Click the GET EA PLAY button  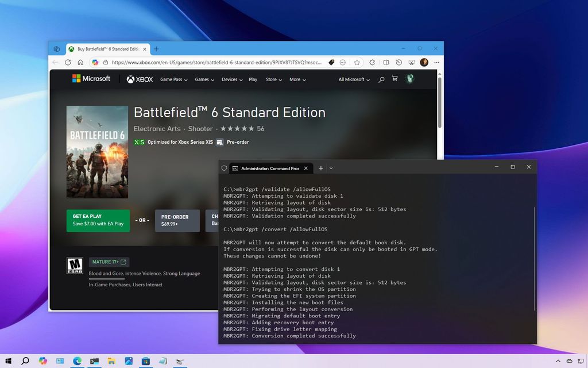click(x=98, y=220)
